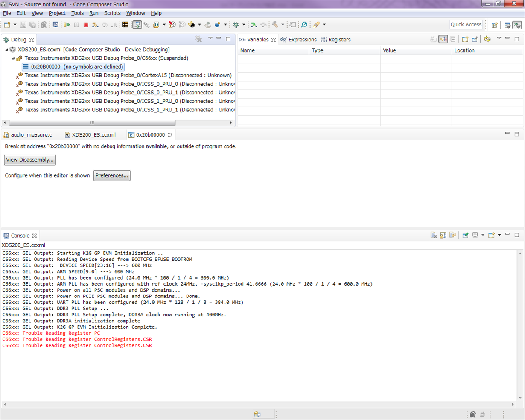Open the Tools menu
Viewport: 525px width, 420px height.
tap(77, 13)
